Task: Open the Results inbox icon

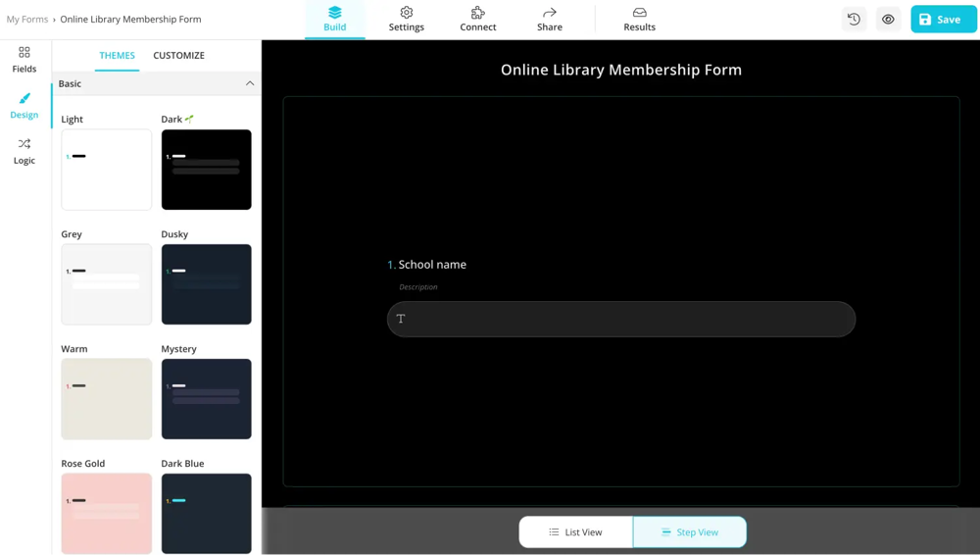Action: [639, 13]
